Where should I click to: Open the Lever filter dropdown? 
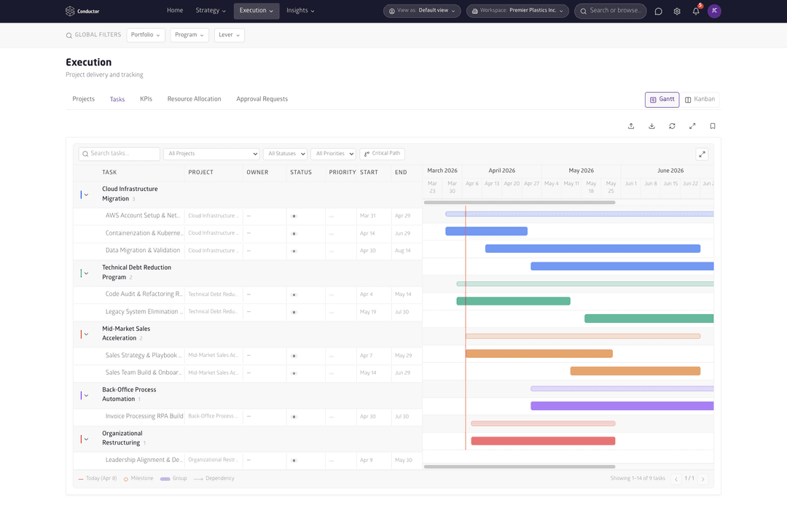pos(230,35)
